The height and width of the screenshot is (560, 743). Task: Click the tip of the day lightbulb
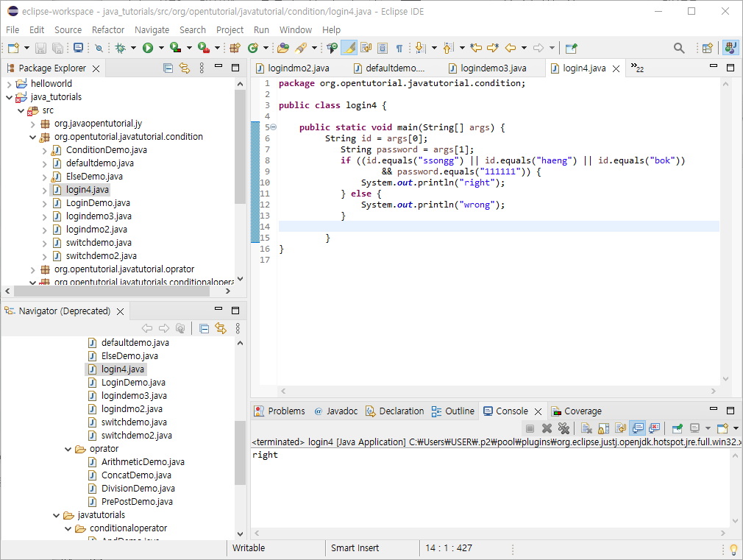733,549
